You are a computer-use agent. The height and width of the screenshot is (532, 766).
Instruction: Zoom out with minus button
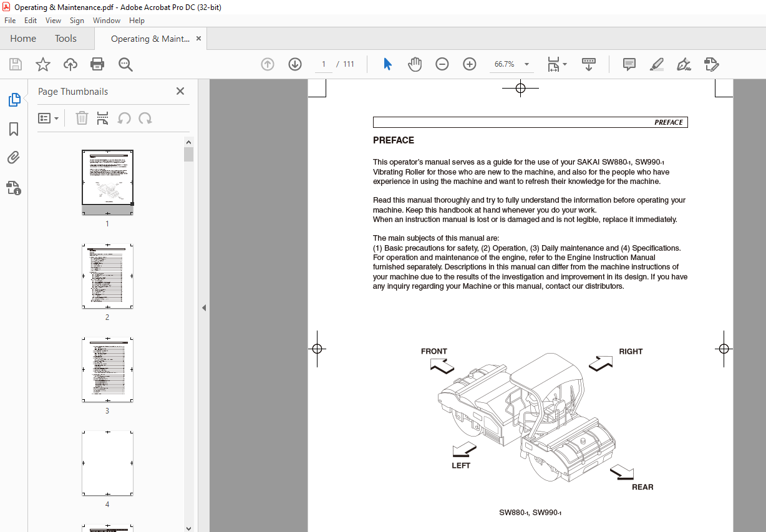click(x=442, y=64)
